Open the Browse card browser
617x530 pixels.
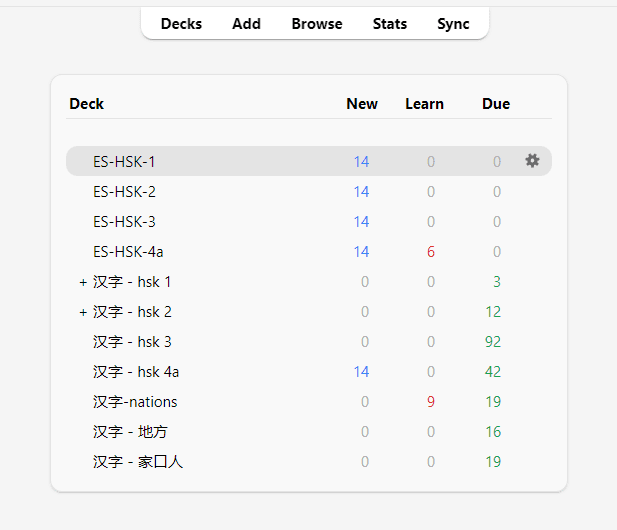[x=317, y=24]
